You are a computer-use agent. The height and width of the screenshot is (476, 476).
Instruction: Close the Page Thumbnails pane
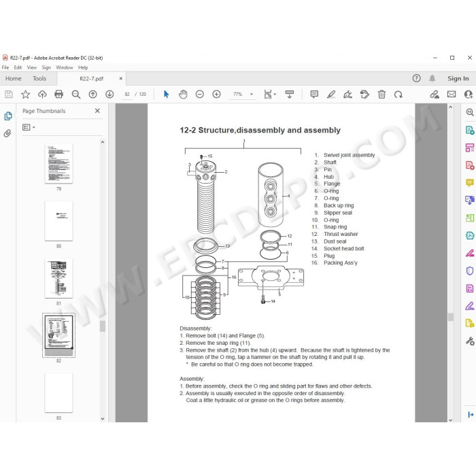[97, 111]
